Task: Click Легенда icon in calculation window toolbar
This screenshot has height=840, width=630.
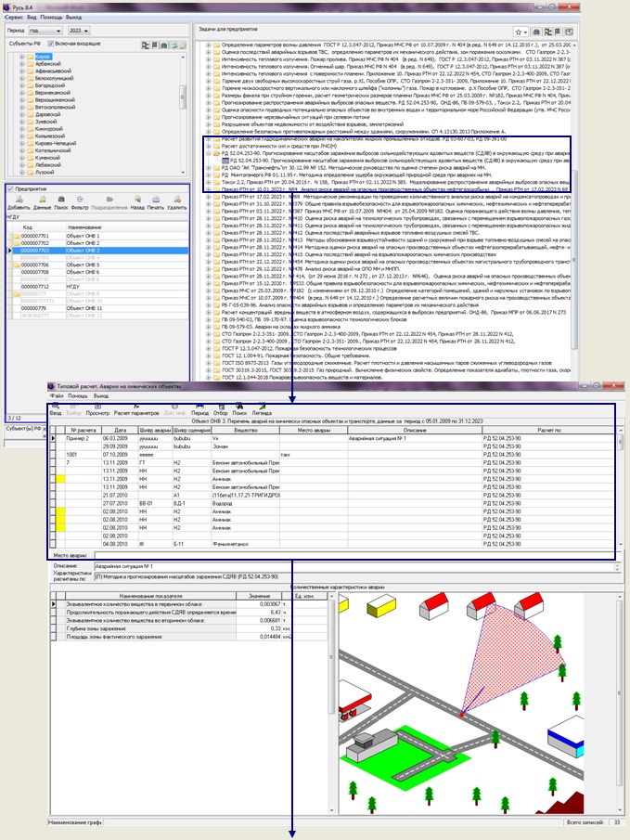Action: pyautogui.click(x=263, y=409)
